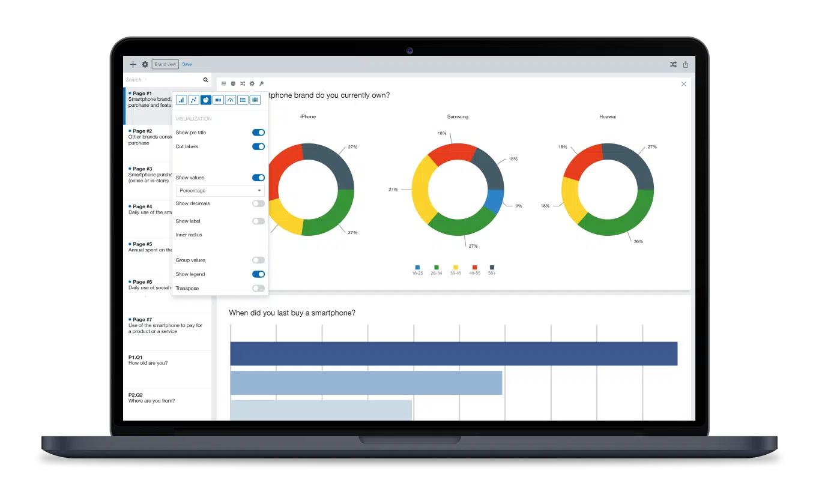Click the iPhone pie chart title
The height and width of the screenshot is (504, 828).
coord(308,117)
